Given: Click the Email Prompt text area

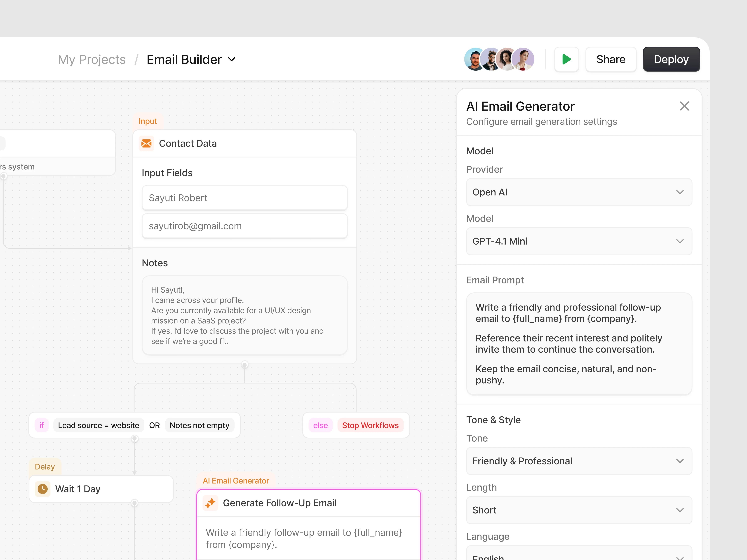Looking at the screenshot, I should (x=579, y=344).
